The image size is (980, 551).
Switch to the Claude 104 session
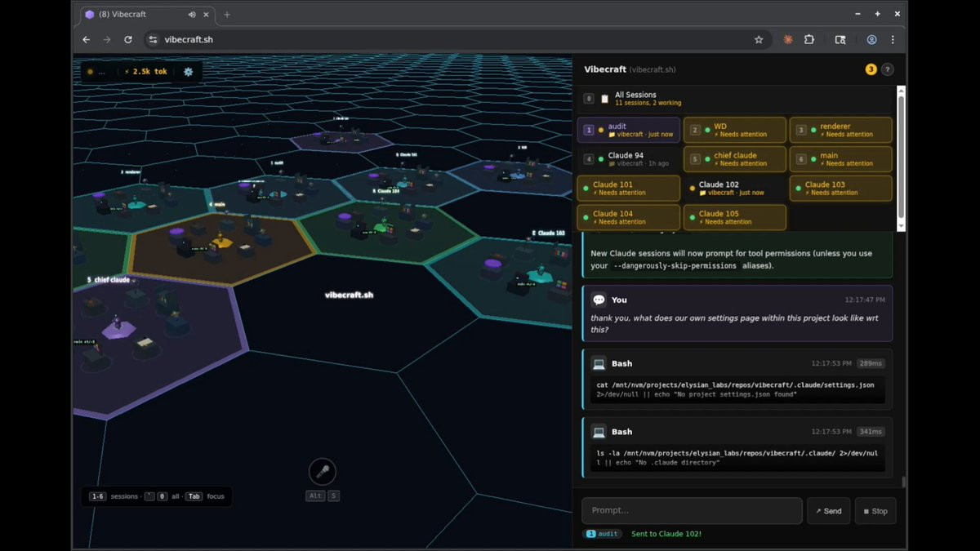coord(628,217)
